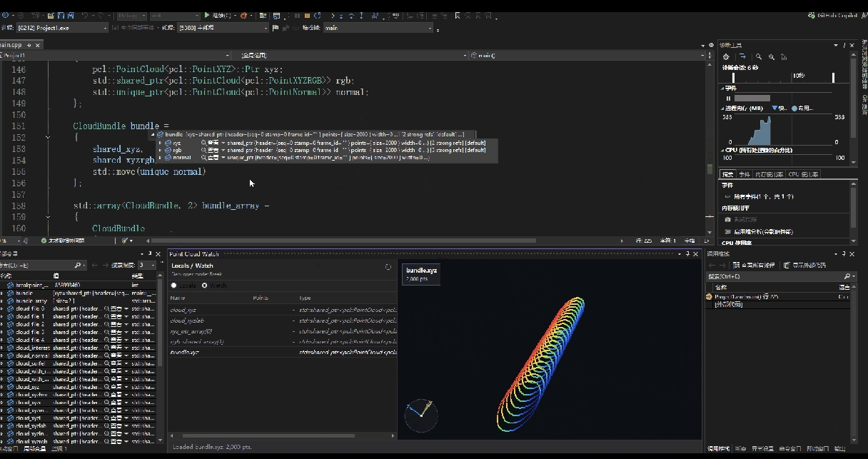
Task: Click the View All Threads button
Action: pyautogui.click(x=752, y=265)
